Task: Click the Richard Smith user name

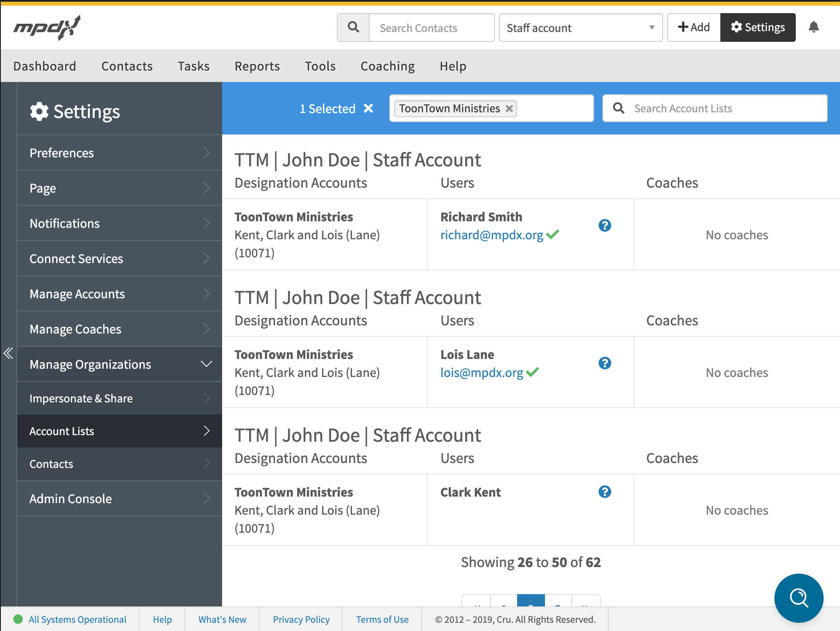Action: (481, 217)
